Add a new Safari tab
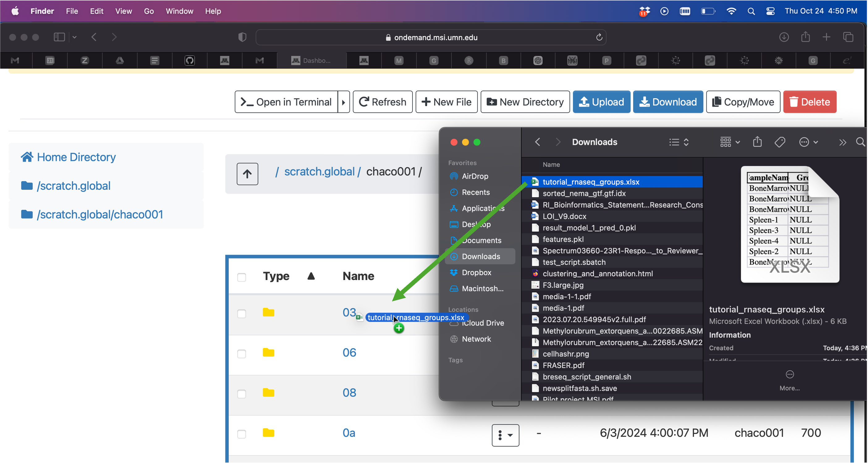The height and width of the screenshot is (463, 868). coord(826,37)
